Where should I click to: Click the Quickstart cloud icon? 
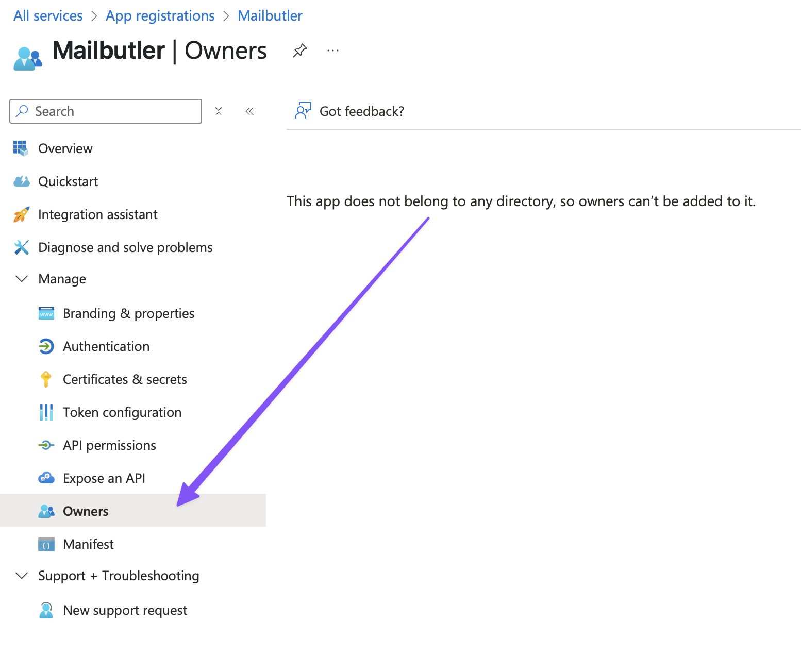pos(21,181)
